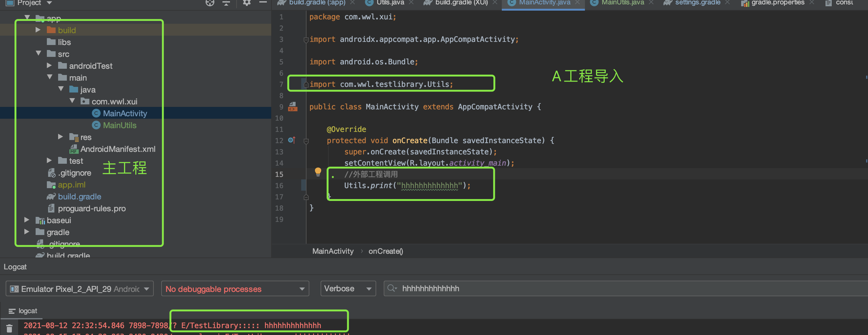Viewport: 868px width, 335px height.
Task: Expand the build folder
Action: (38, 30)
